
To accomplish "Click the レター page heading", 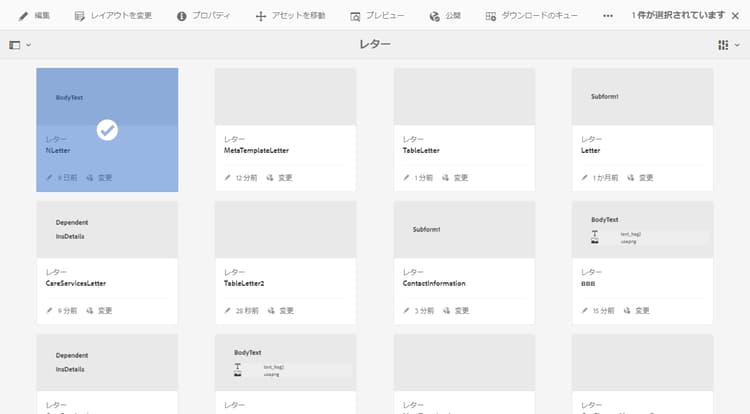I will (375, 44).
